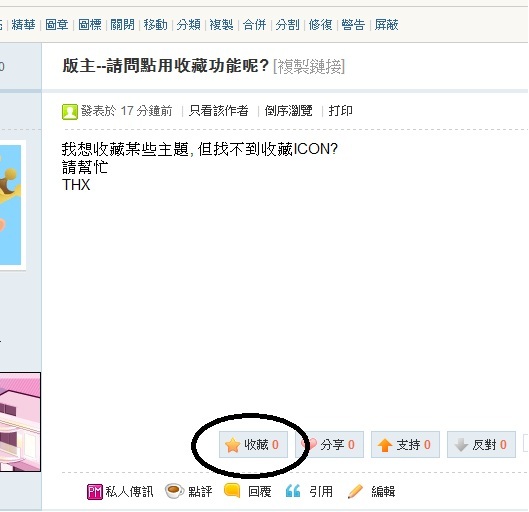Click the 反對 gray down arrow
The image size is (529, 512).
[x=461, y=445]
